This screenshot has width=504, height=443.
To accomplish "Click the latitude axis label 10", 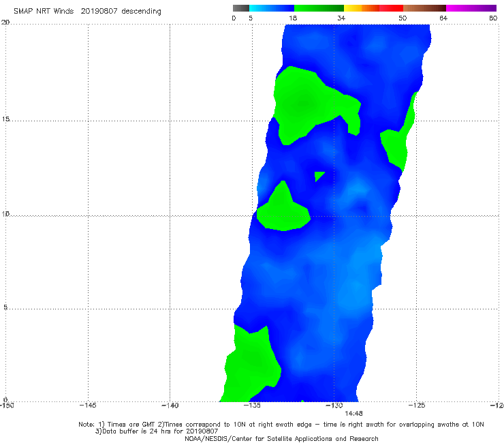I will (5, 213).
